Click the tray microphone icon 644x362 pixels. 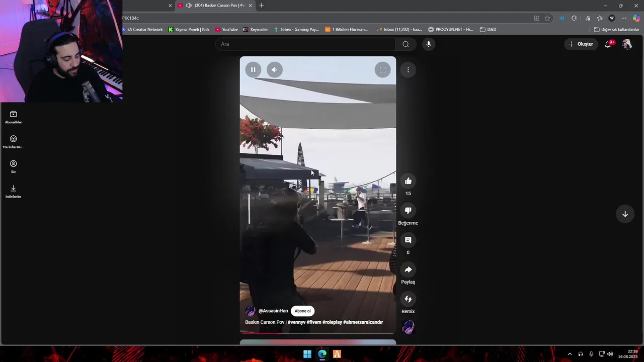[591, 354]
